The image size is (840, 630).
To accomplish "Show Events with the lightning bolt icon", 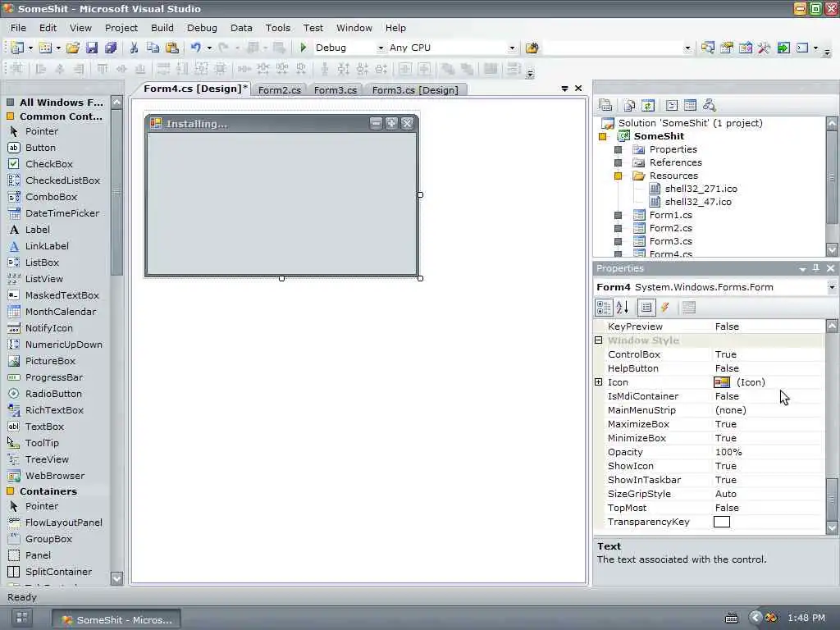I will pos(665,308).
